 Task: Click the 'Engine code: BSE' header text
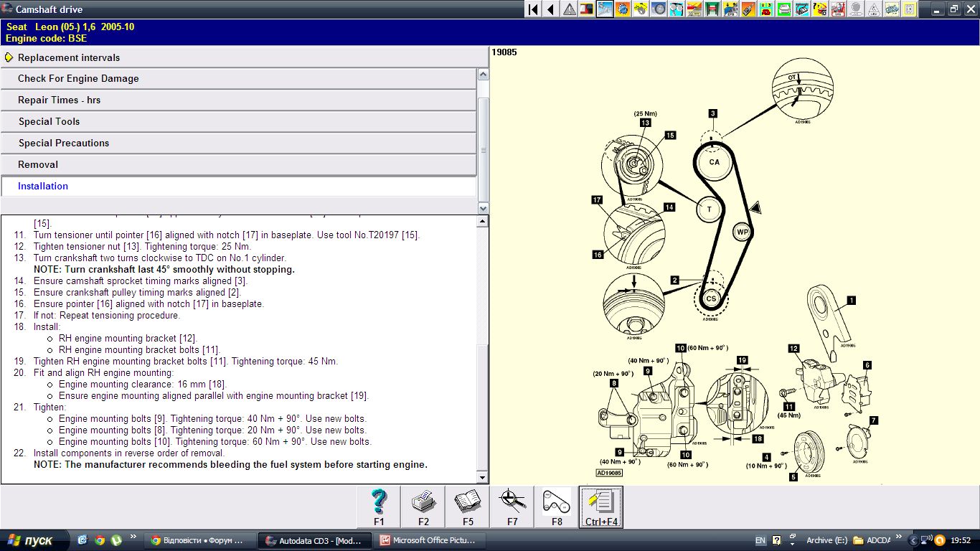tap(46, 39)
